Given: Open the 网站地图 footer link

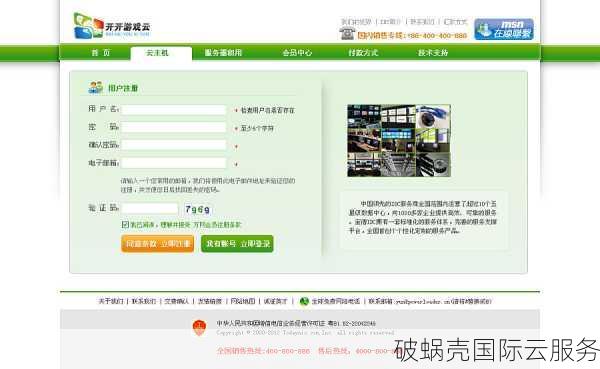Looking at the screenshot, I should pyautogui.click(x=243, y=302).
